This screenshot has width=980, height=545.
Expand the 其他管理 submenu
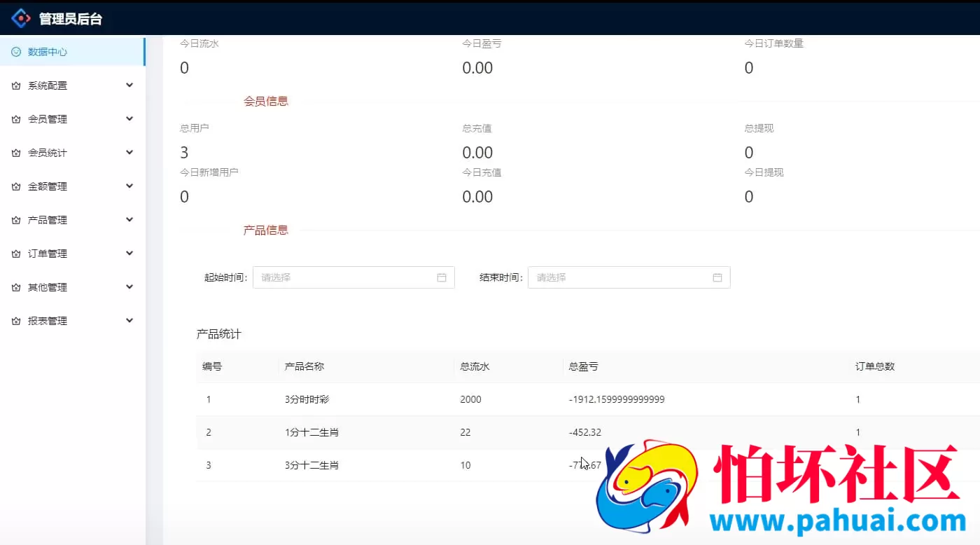tap(129, 287)
